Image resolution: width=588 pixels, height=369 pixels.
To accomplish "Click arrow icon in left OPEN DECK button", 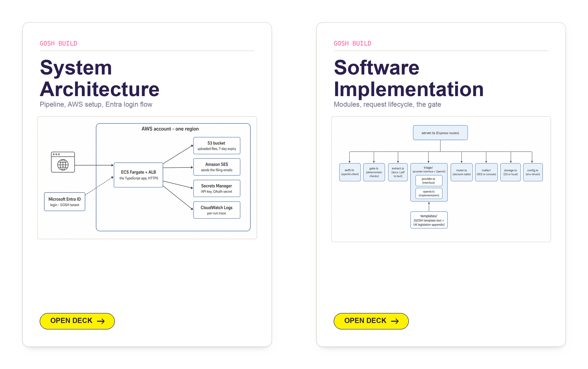I will pos(101,321).
